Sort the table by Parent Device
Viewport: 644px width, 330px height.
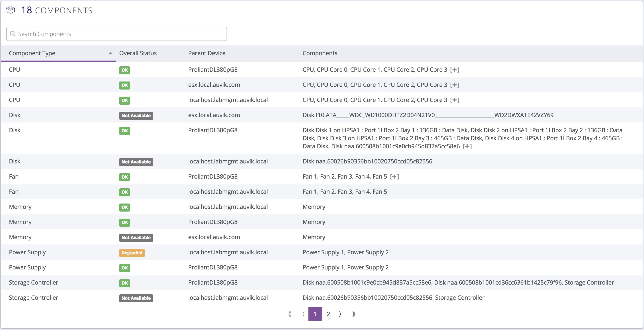(207, 53)
